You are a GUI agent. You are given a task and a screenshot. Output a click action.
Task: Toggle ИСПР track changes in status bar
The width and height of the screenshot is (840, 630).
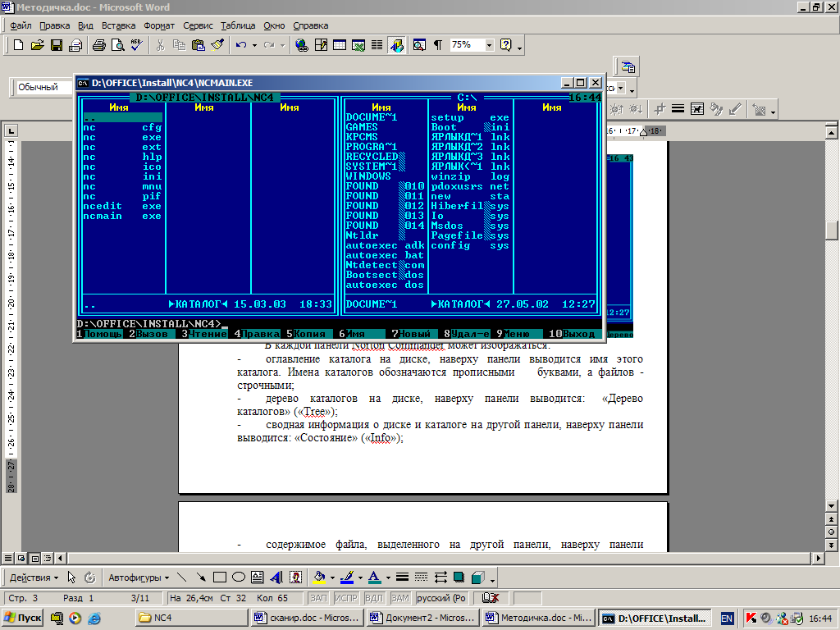(x=345, y=598)
